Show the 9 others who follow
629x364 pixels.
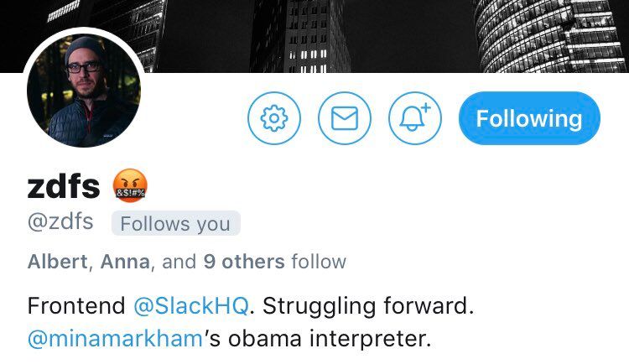coord(244,262)
